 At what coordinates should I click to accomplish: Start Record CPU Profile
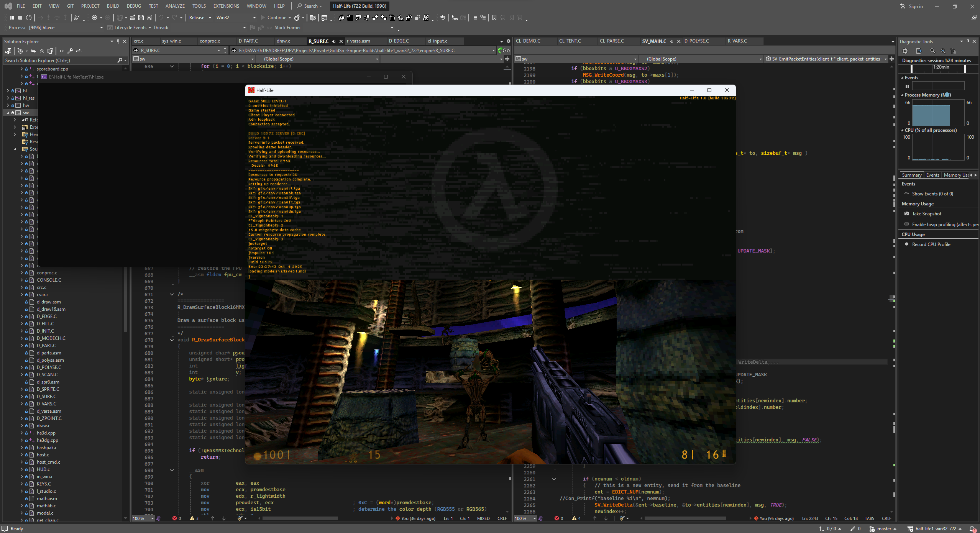pyautogui.click(x=927, y=244)
